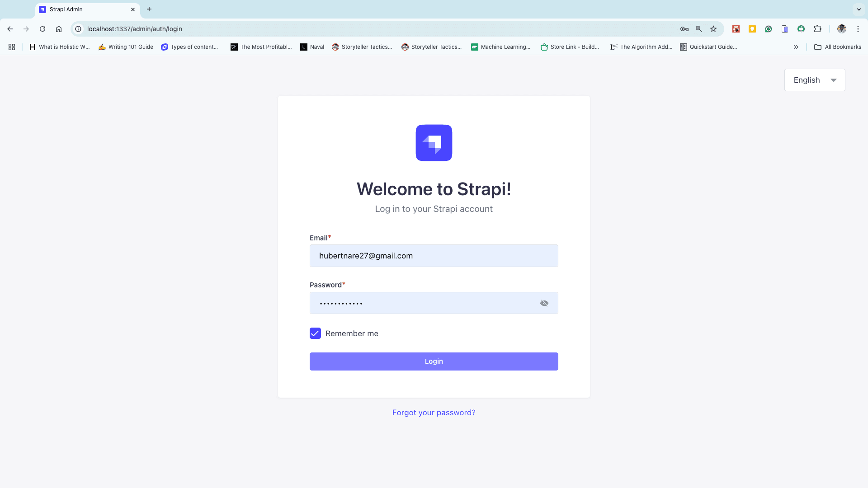This screenshot has width=868, height=488.
Task: Click the Log in to your Strapi account text
Action: point(434,209)
